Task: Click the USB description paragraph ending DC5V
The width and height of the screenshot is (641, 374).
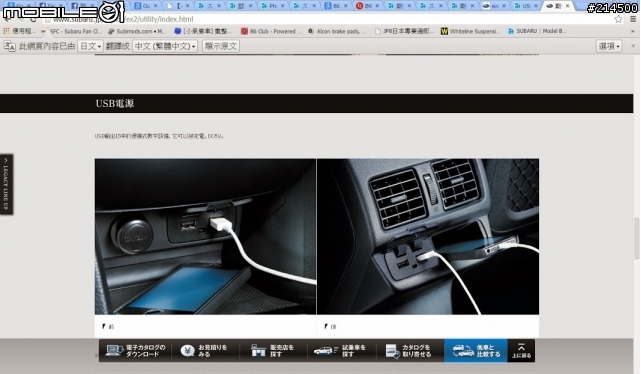Action: coord(159,136)
